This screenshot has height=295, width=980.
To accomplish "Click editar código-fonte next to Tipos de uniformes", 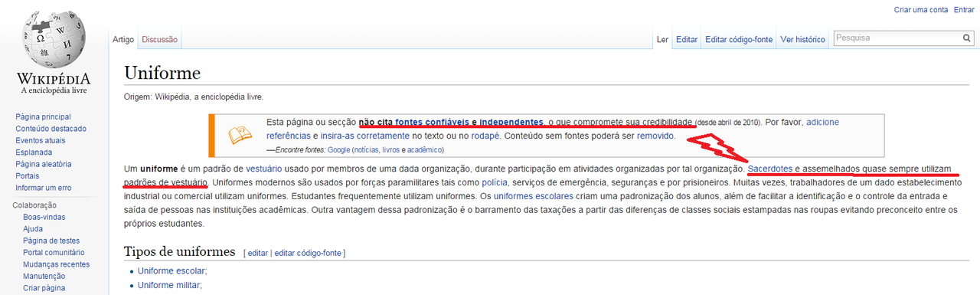I will coord(308,253).
